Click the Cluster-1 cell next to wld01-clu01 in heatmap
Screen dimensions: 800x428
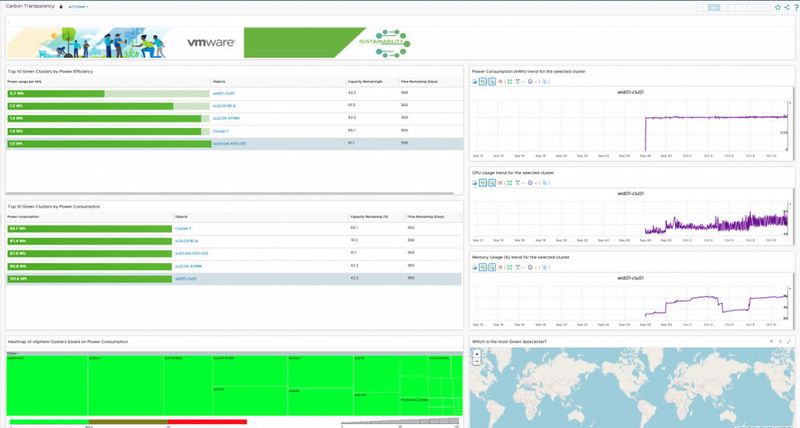tap(126, 385)
